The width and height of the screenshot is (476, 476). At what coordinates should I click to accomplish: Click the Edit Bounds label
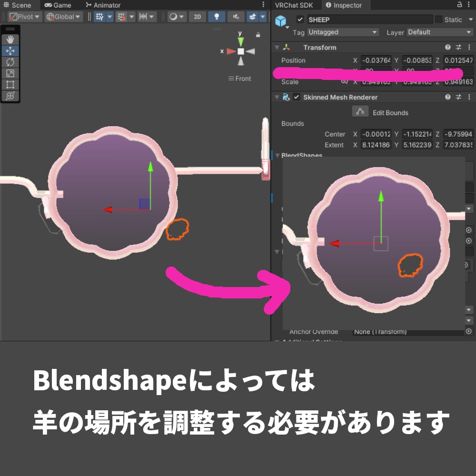[x=390, y=113]
